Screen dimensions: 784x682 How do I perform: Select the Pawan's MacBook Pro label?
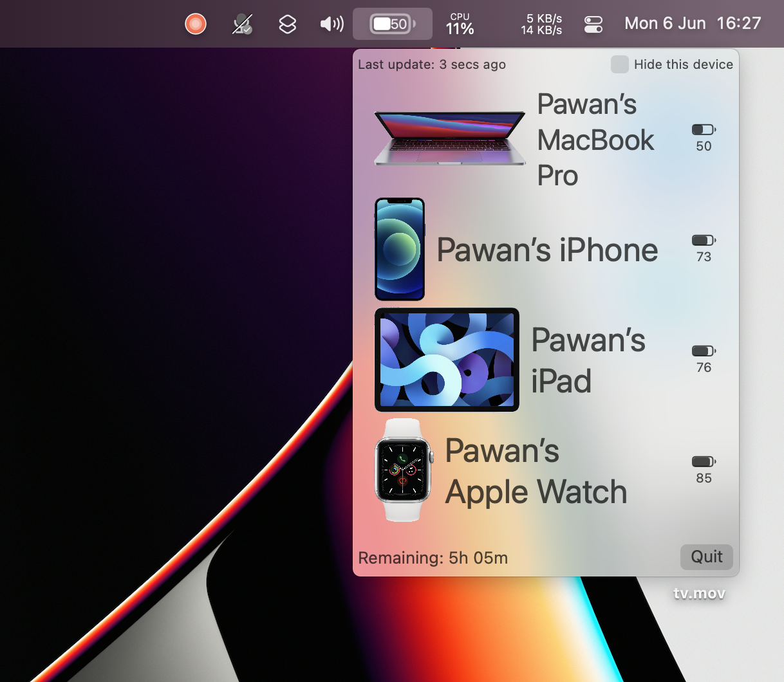tap(596, 140)
